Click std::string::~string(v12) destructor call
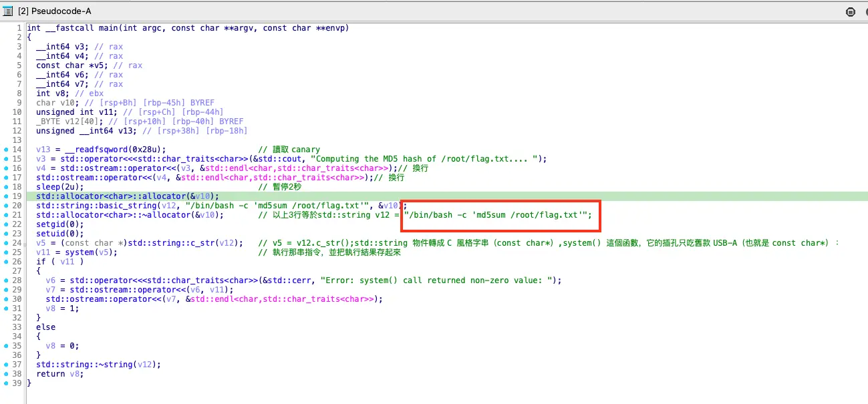This screenshot has width=868, height=404. click(x=98, y=365)
